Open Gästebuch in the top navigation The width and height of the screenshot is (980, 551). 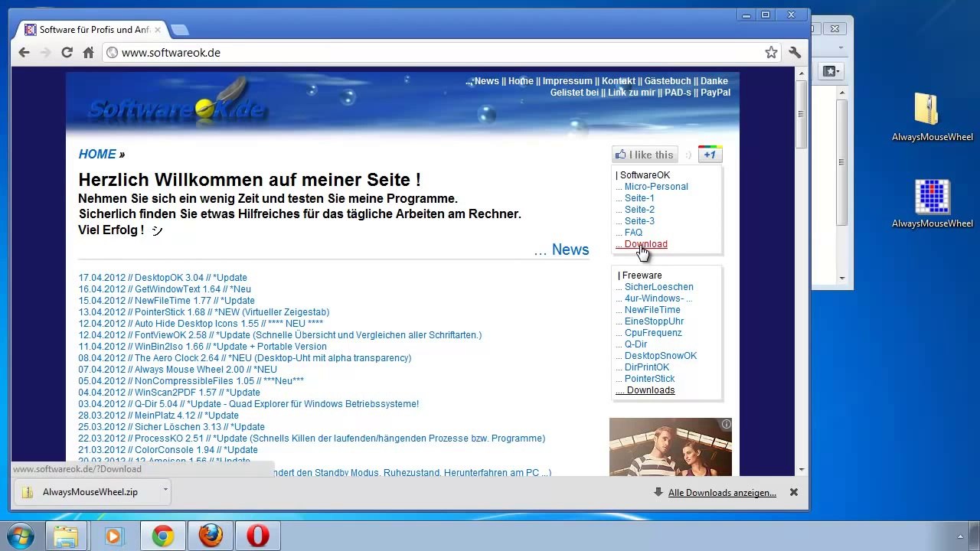667,81
